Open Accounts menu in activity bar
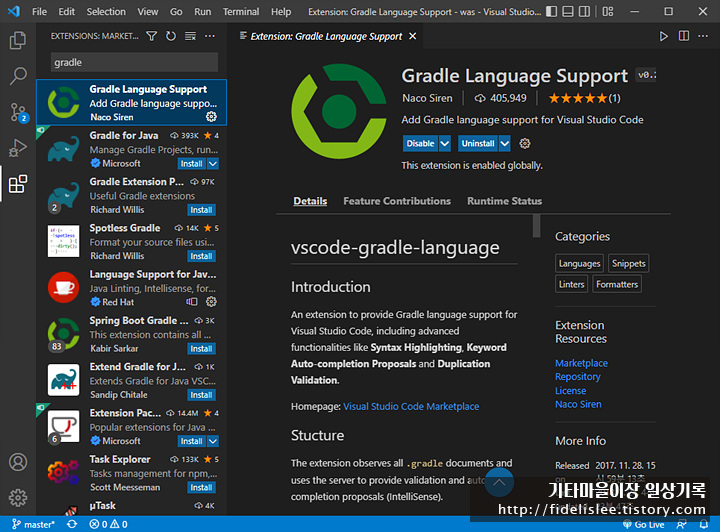Viewport: 720px width, 532px height. [18, 462]
